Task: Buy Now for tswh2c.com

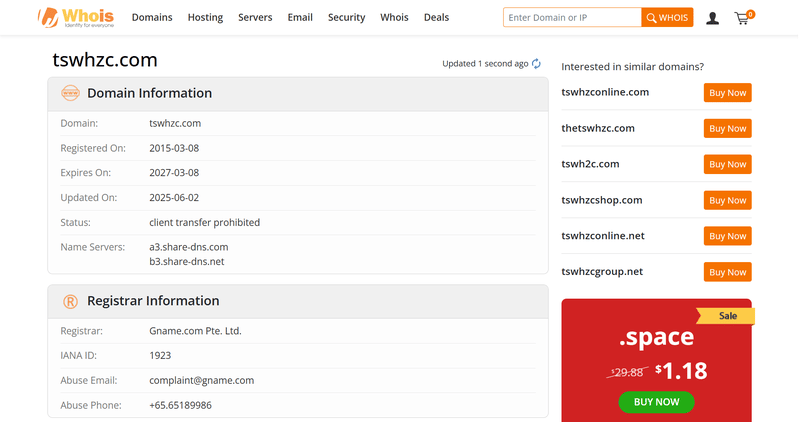Action: click(728, 164)
